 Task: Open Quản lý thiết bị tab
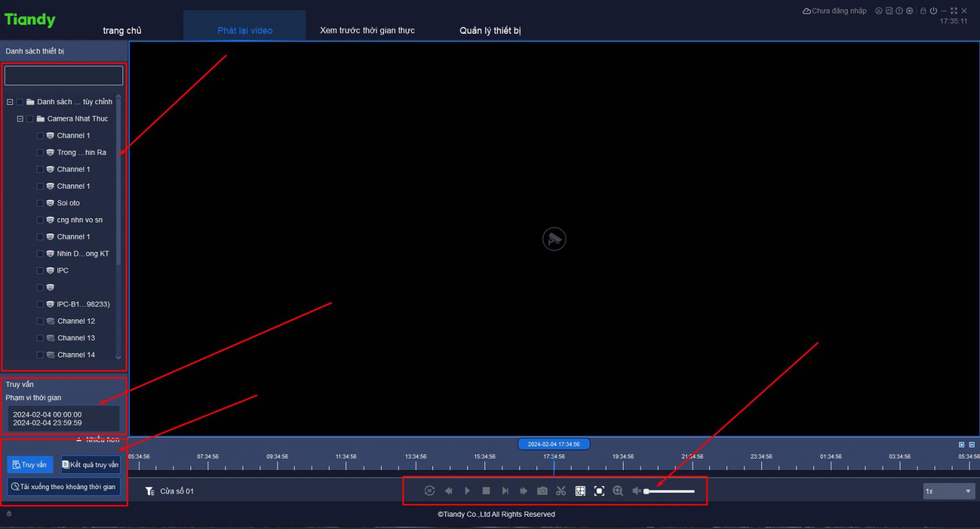pos(490,30)
